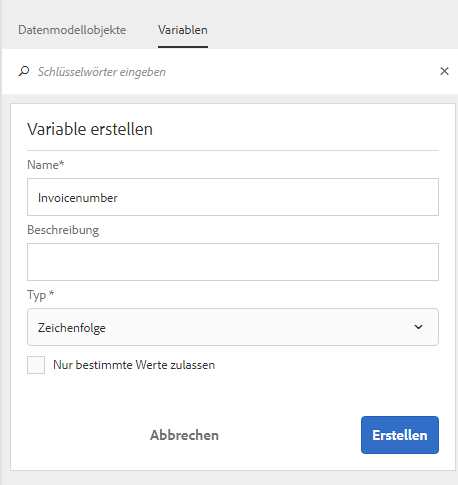Click the Erstellen button
458x485 pixels.
pyautogui.click(x=400, y=435)
